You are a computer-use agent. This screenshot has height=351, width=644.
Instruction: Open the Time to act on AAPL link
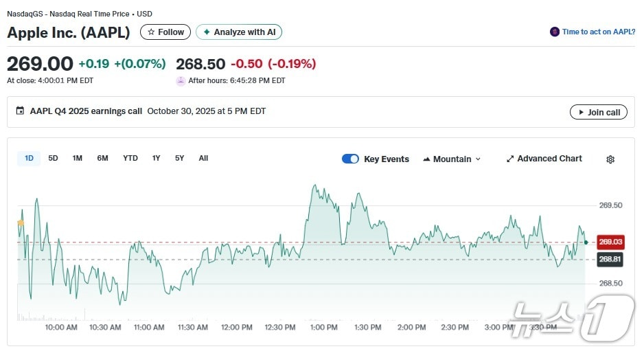(x=598, y=32)
